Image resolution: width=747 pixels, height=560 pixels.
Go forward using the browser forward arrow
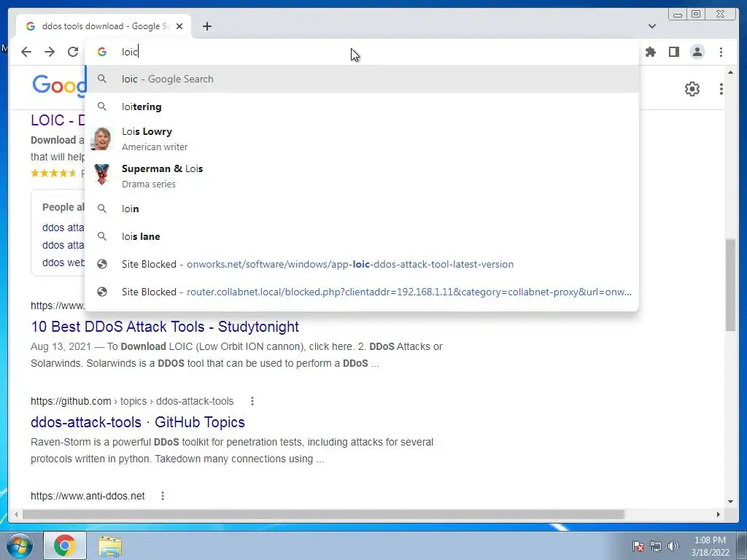coord(50,52)
